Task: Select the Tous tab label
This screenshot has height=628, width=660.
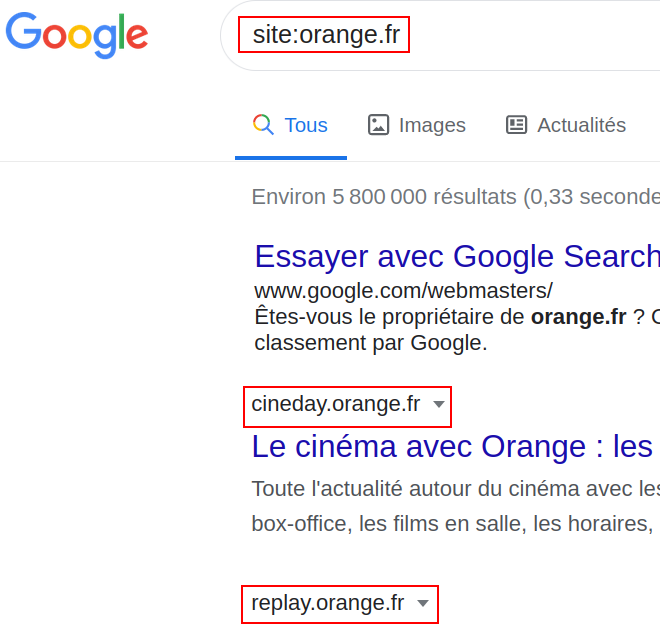Action: coord(306,125)
